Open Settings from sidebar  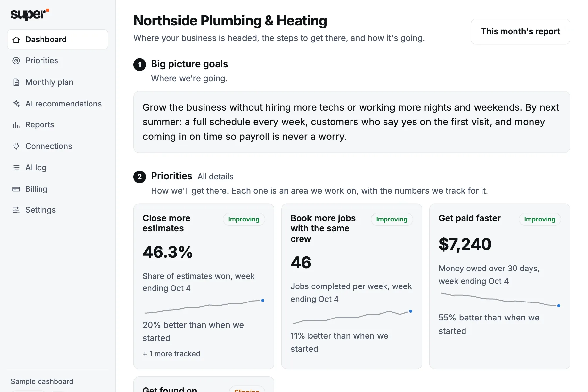[57, 210]
